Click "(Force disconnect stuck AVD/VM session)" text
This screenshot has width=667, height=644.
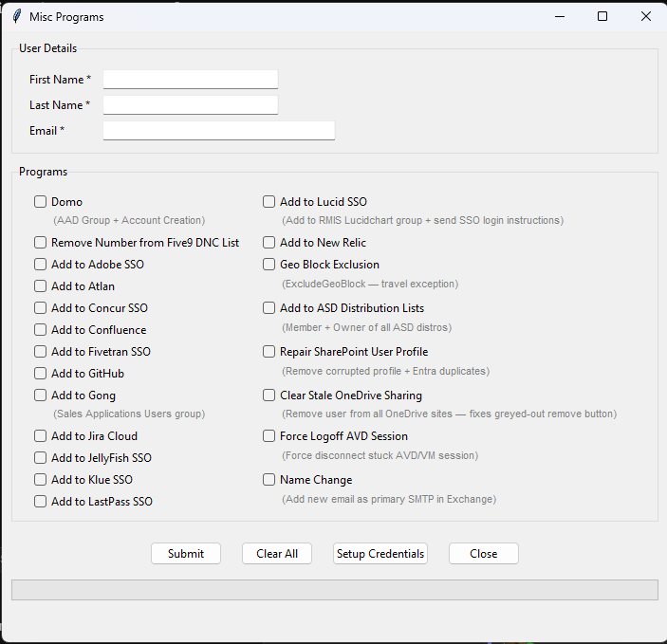[380, 455]
